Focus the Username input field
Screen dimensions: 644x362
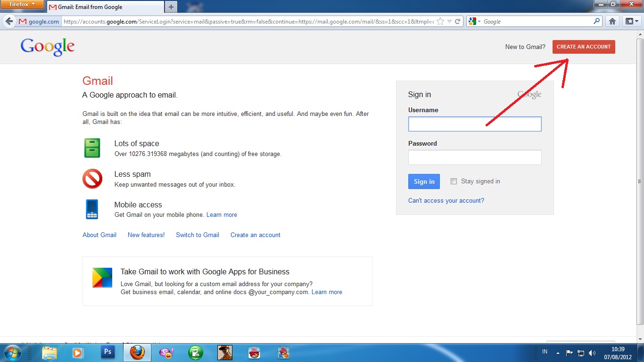[475, 124]
